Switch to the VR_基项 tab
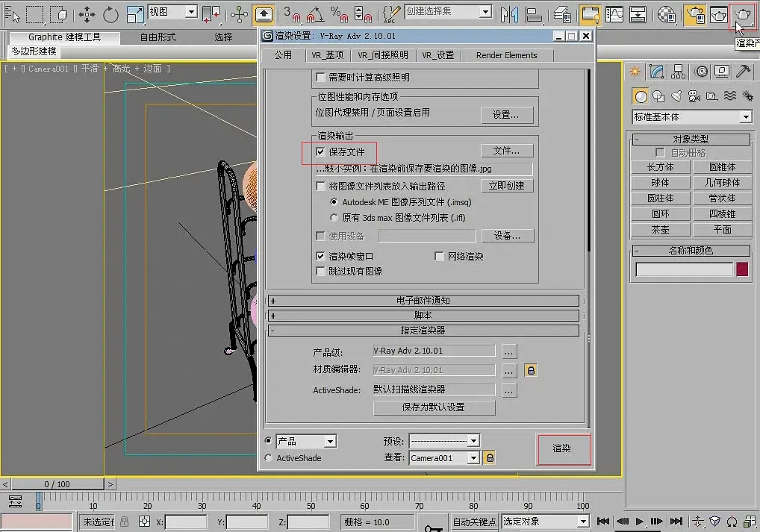760x532 pixels. (328, 55)
